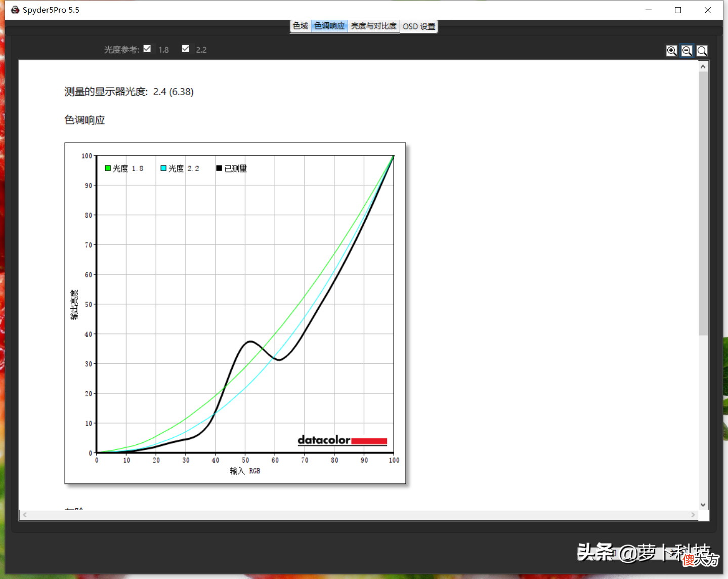Click the vertical scrollbar down arrow

(x=703, y=505)
